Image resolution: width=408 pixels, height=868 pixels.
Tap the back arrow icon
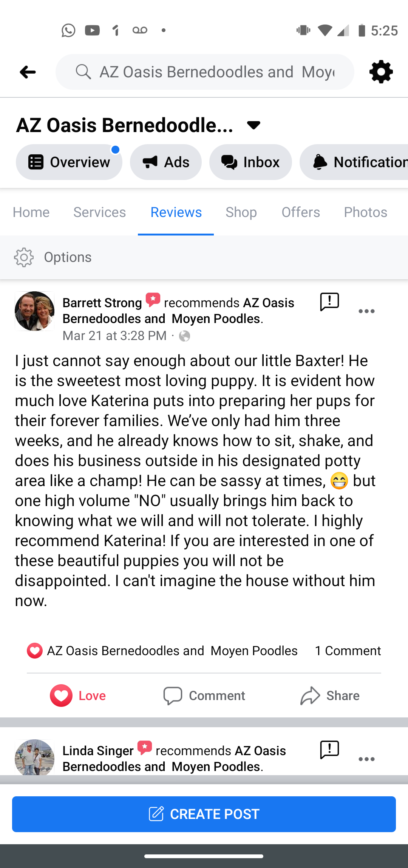click(28, 72)
